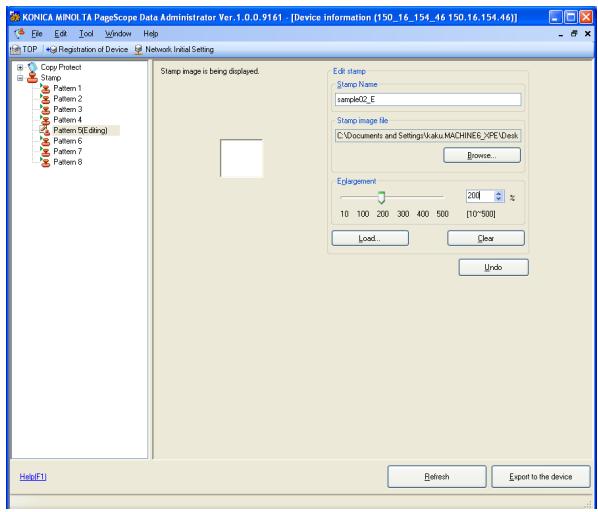Click the TOP toolbar icon
The width and height of the screenshot is (598, 512).
[15, 50]
